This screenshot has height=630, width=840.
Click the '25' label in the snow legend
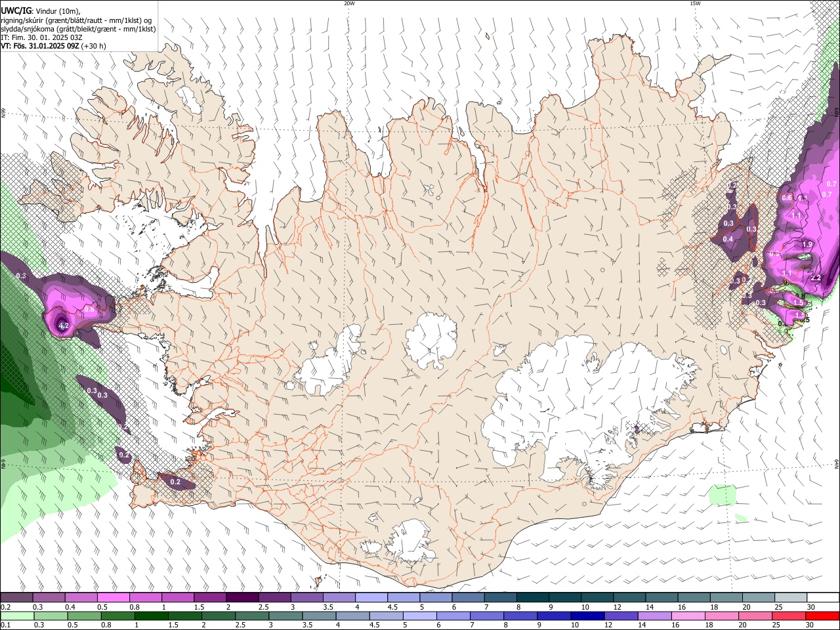(778, 608)
